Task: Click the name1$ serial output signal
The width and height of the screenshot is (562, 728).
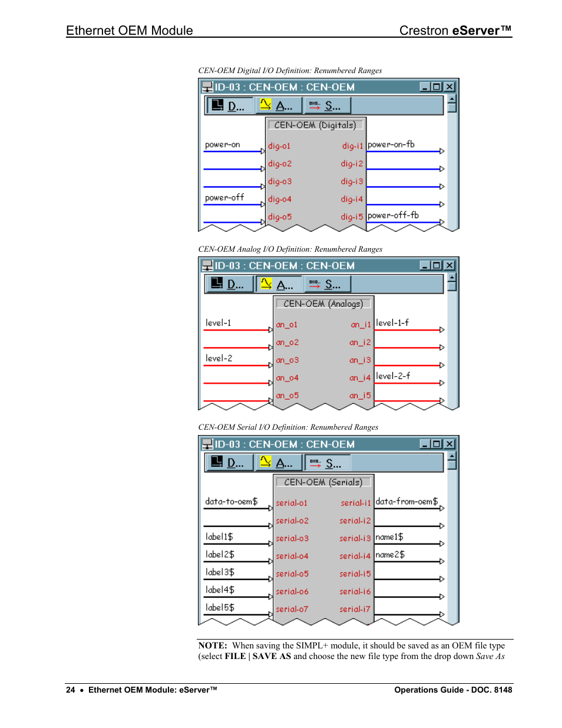Action: coord(389,537)
